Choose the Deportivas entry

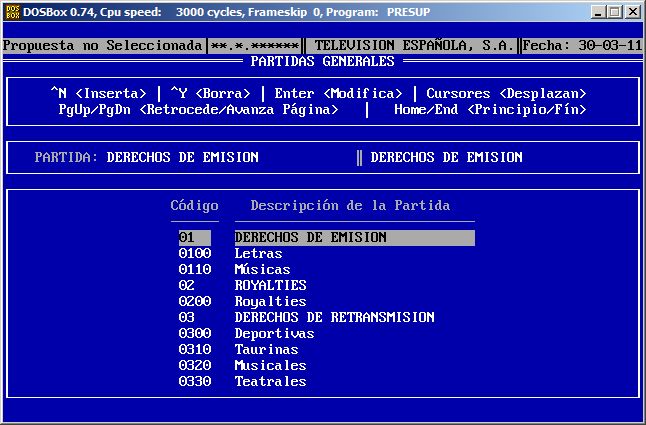pos(274,334)
